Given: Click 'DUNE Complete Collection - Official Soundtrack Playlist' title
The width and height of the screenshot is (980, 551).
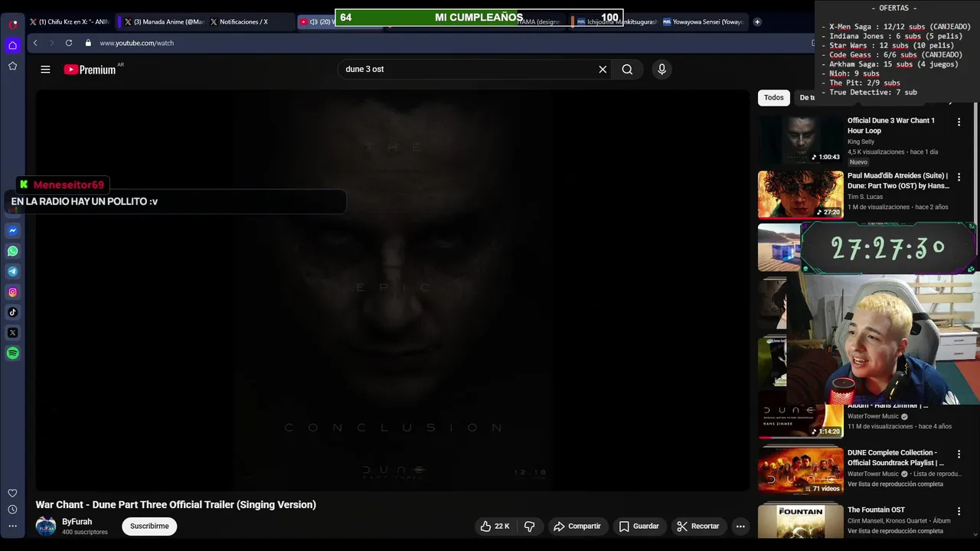Looking at the screenshot, I should pyautogui.click(x=896, y=458).
